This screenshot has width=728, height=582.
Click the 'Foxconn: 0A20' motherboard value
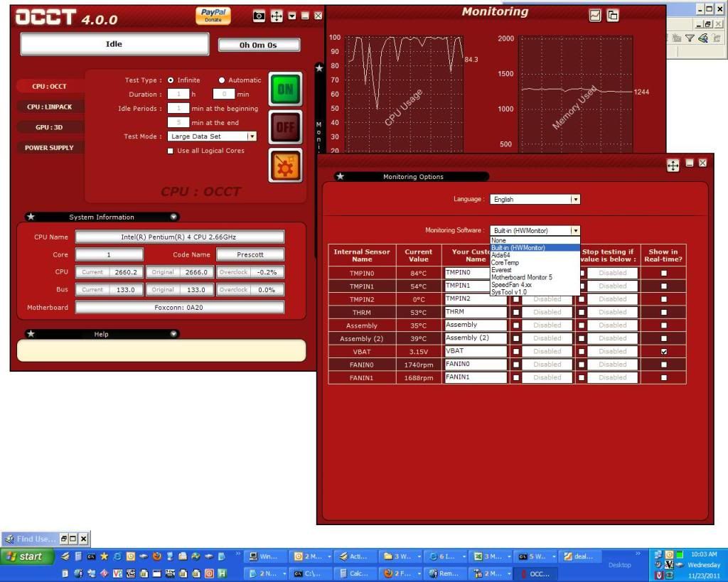point(180,307)
